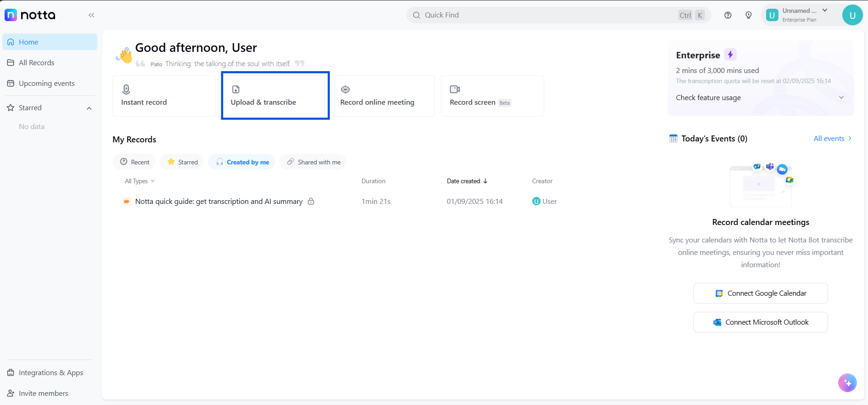Collapse the Starred section
This screenshot has width=868, height=405.
click(89, 108)
